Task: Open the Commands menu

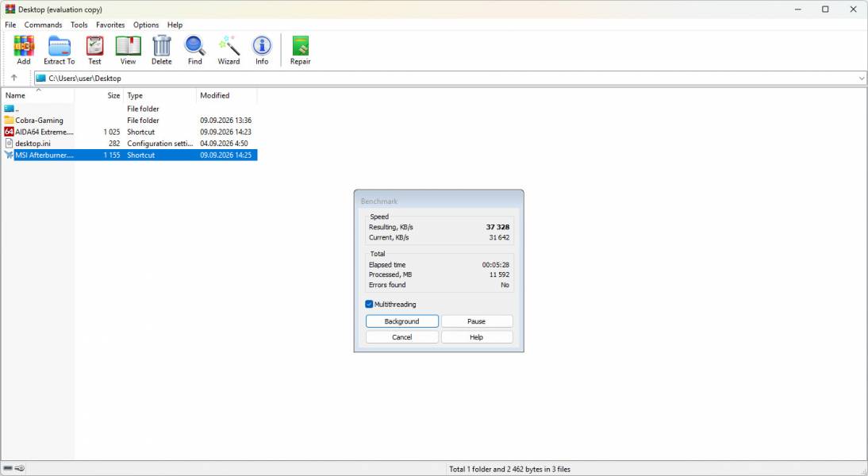Action: [x=43, y=25]
